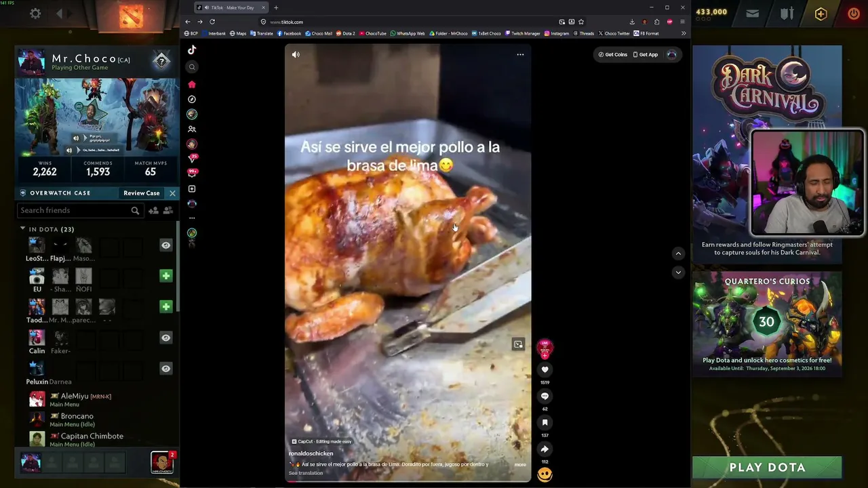Open TikTok sidebar more options dots
The width and height of the screenshot is (868, 488).
pos(192,218)
